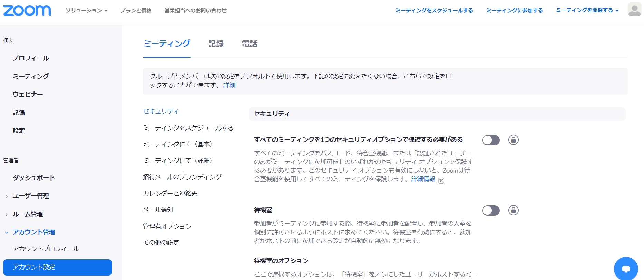
Task: Click the Zoom logo
Action: point(27,10)
